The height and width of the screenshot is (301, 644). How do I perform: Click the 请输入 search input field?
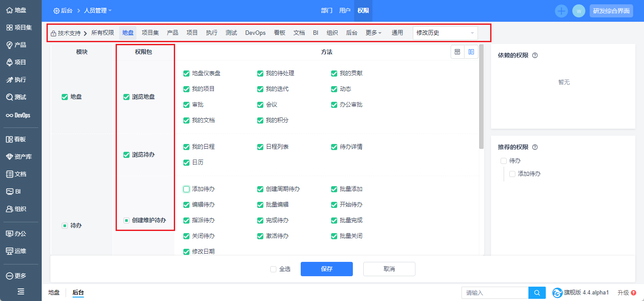pyautogui.click(x=495, y=293)
